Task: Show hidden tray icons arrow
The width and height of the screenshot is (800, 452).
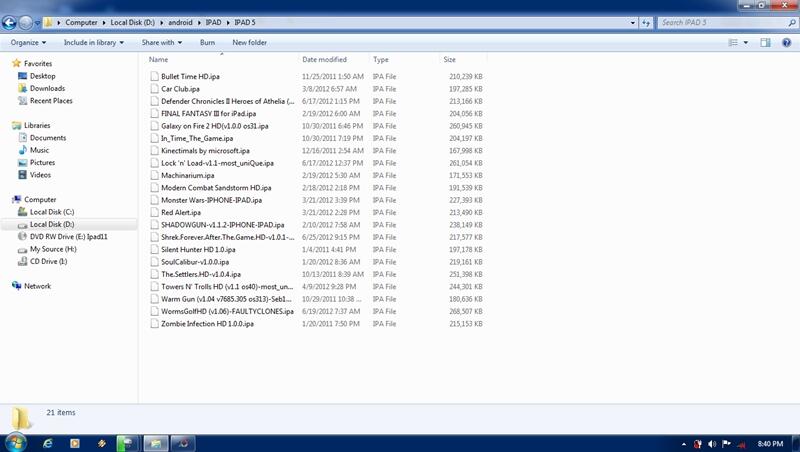Action: [x=684, y=444]
